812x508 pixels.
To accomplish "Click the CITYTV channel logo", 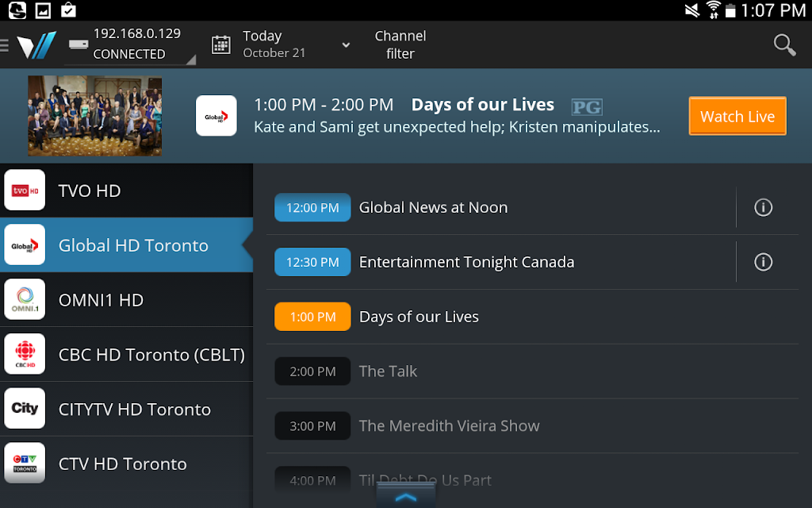I will pyautogui.click(x=25, y=409).
